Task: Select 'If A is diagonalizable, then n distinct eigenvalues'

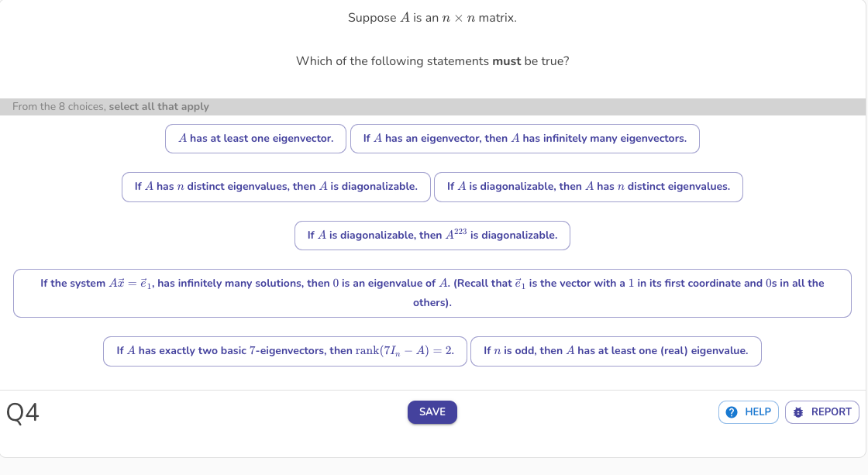Action: (588, 187)
